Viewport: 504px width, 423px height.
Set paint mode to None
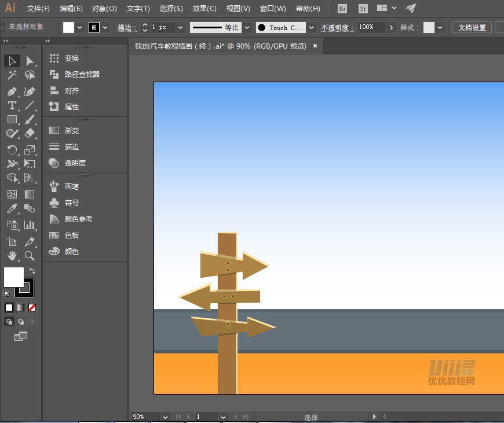coord(32,308)
